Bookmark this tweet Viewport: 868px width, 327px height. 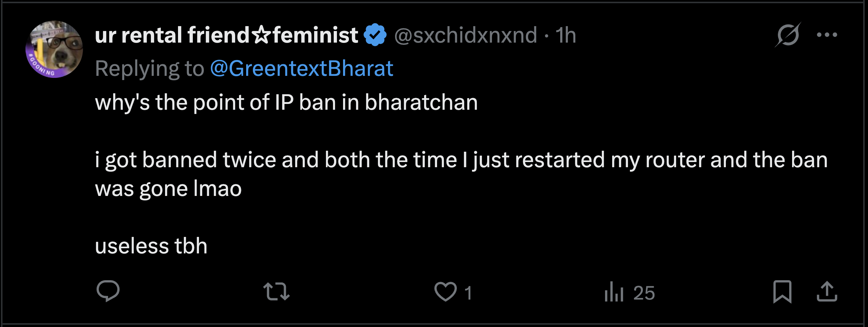(782, 291)
